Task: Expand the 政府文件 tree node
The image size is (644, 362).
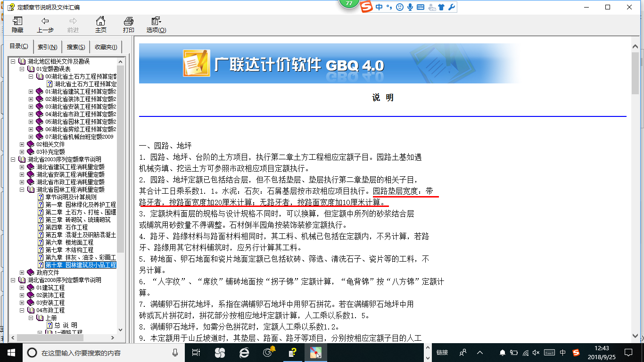Action: pyautogui.click(x=22, y=272)
